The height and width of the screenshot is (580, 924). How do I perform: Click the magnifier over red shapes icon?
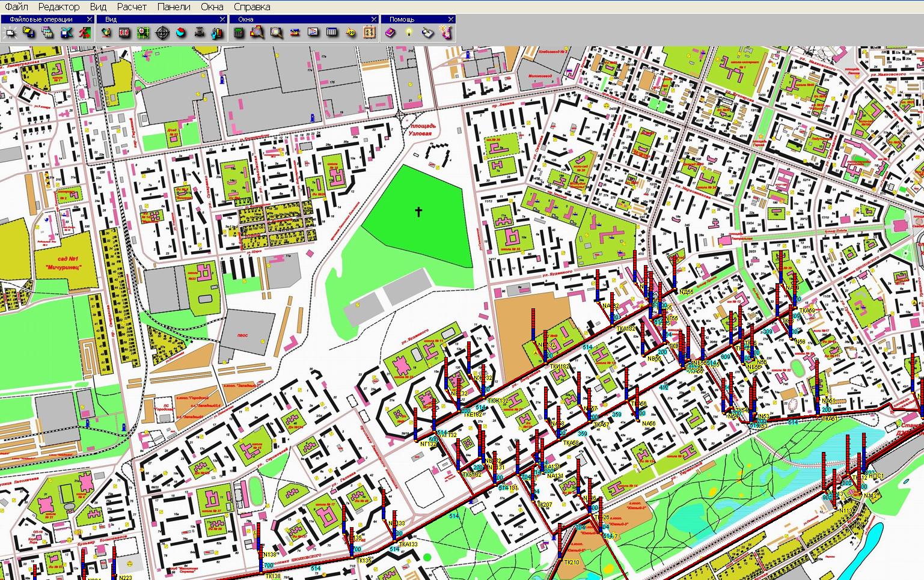tap(257, 32)
